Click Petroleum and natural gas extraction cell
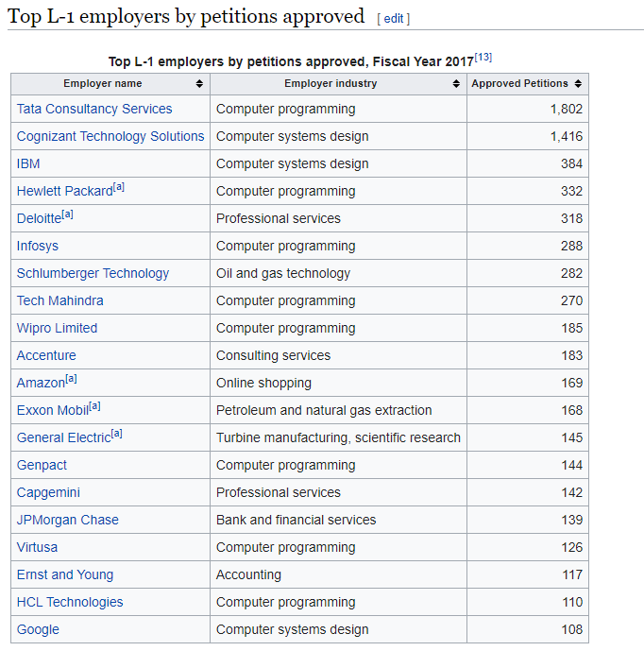 click(339, 410)
